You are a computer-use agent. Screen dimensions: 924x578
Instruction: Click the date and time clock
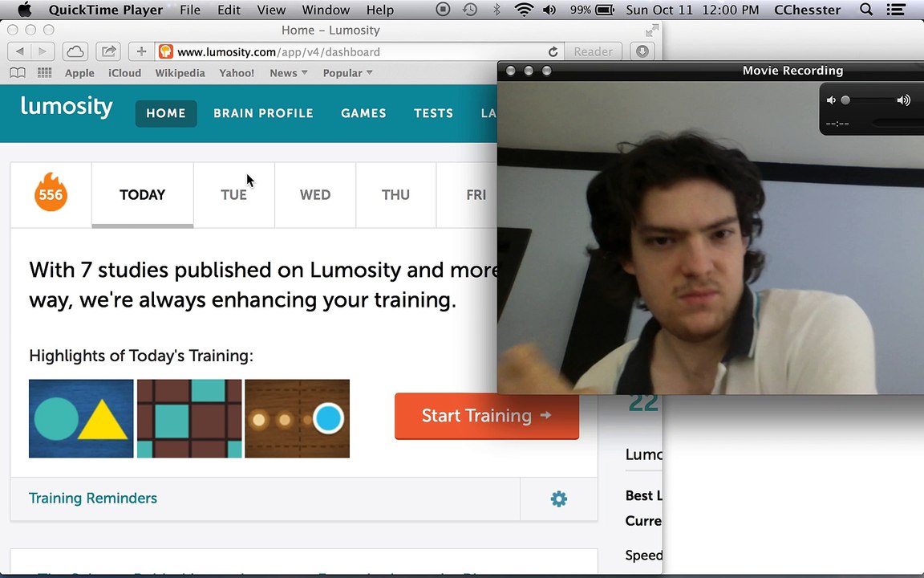click(692, 10)
